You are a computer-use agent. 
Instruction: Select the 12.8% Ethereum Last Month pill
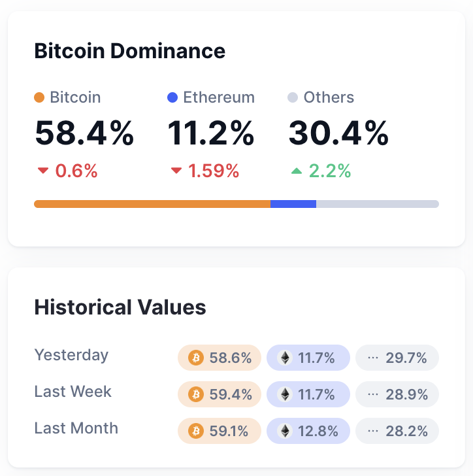click(x=308, y=431)
